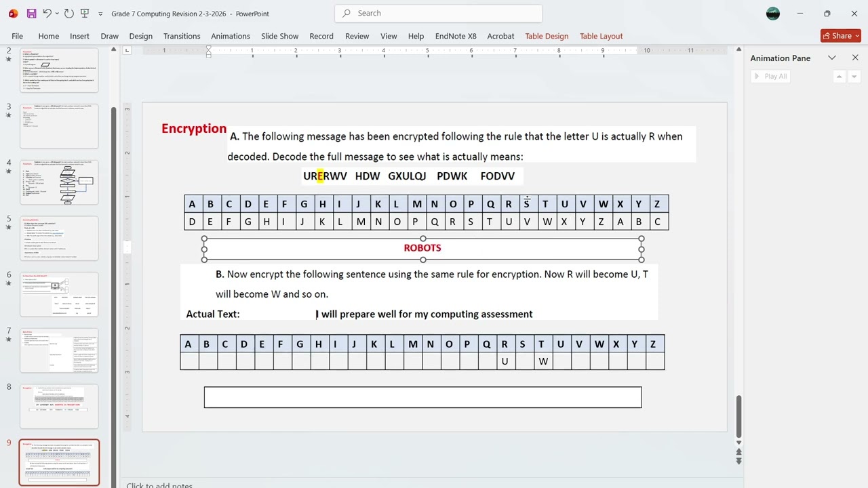This screenshot has width=868, height=488.
Task: Click the slide editor scroll up arrow
Action: pyautogui.click(x=738, y=49)
